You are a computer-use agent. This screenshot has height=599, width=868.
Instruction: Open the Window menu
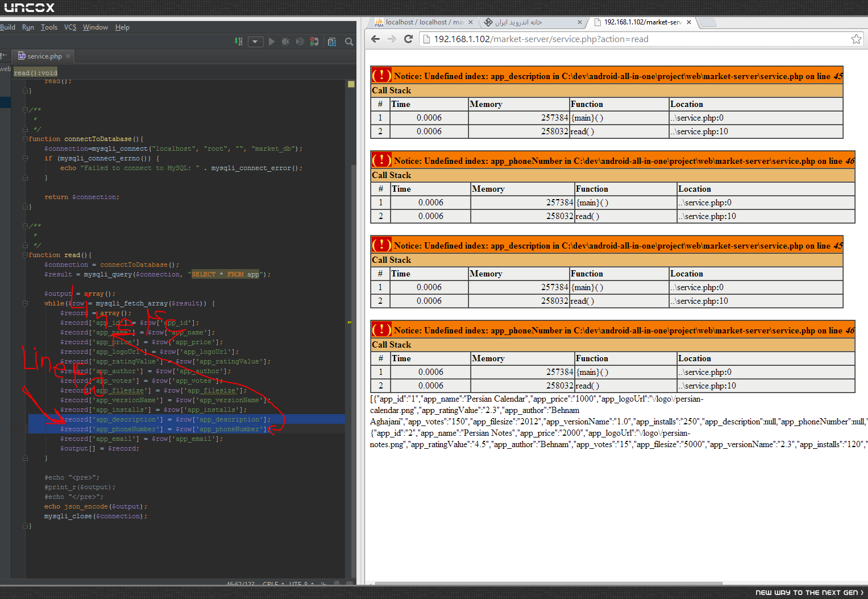95,27
